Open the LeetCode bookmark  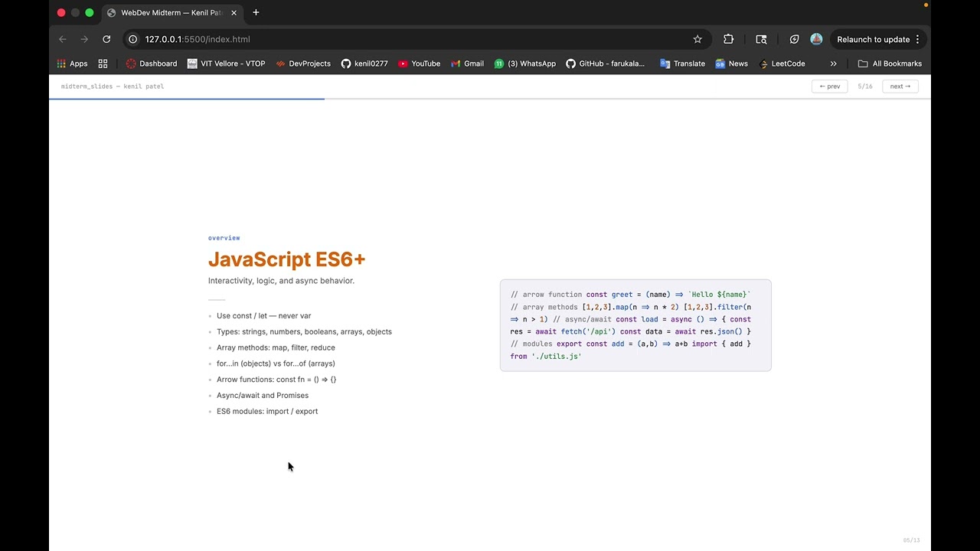tap(782, 64)
